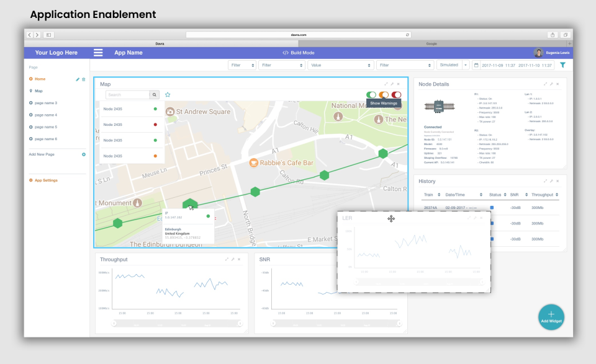The height and width of the screenshot is (364, 596).
Task: Click the trash icon next to Home
Action: point(83,79)
